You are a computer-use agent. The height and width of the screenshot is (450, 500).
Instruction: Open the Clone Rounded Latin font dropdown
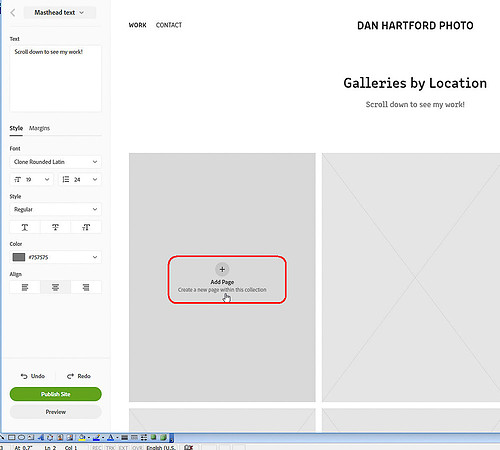pos(55,162)
